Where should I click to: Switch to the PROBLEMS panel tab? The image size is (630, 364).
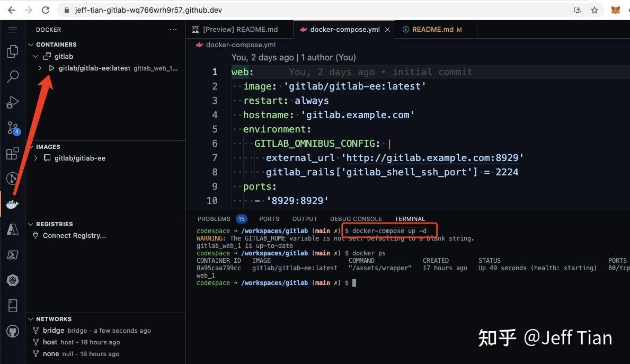(214, 218)
